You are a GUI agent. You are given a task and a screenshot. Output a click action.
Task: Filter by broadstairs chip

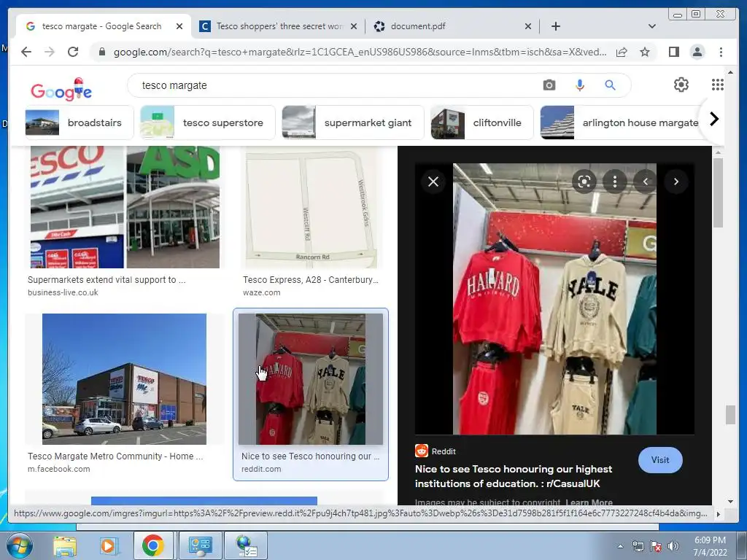tap(79, 122)
